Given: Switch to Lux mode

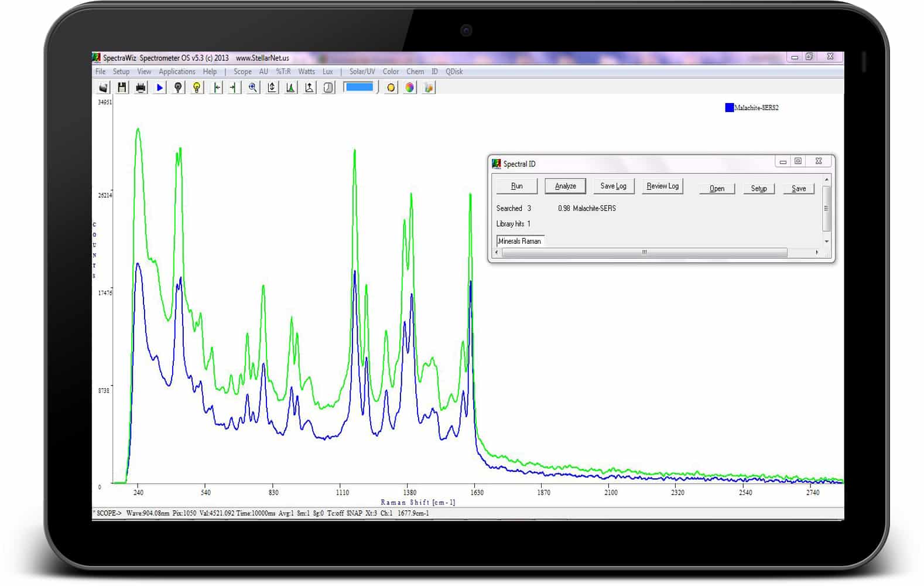Looking at the screenshot, I should point(328,71).
